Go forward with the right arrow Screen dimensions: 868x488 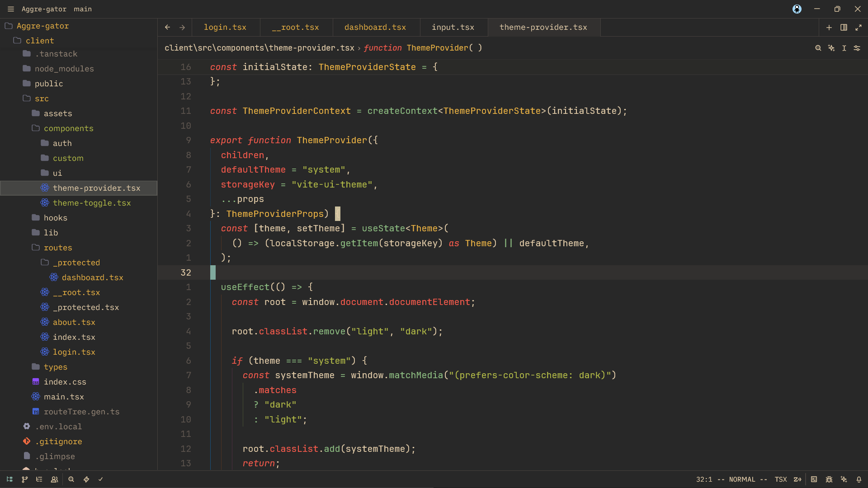click(182, 28)
